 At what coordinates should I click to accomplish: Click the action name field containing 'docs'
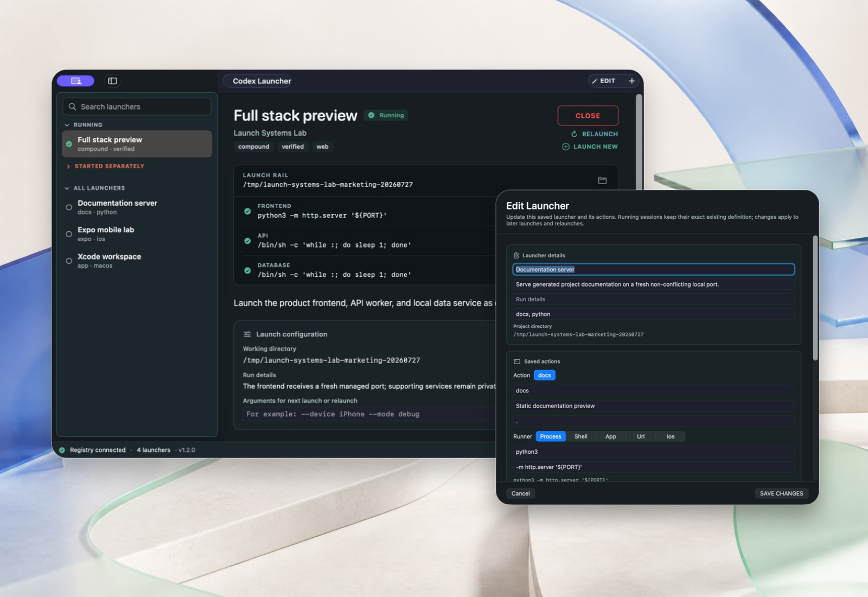[654, 391]
